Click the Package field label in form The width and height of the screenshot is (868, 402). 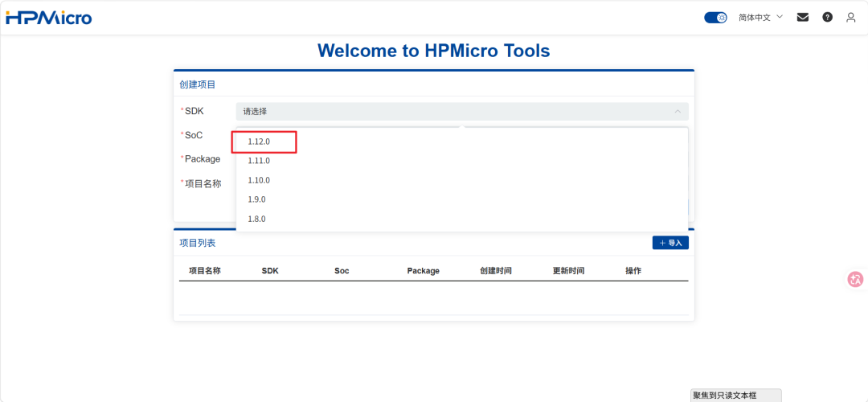tap(202, 159)
